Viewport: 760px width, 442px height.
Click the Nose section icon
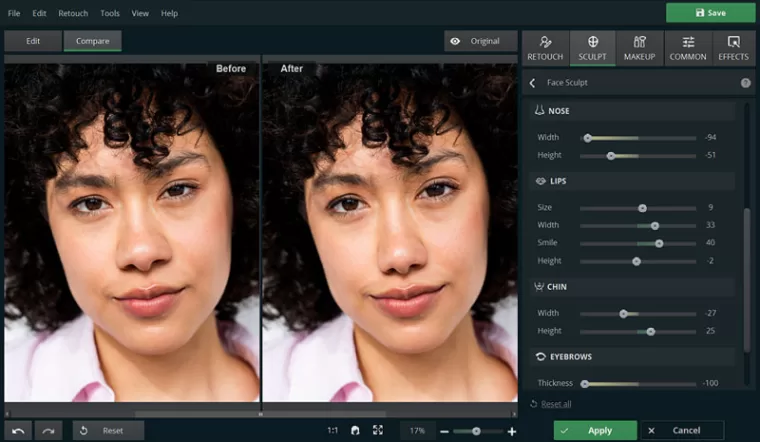click(x=539, y=110)
